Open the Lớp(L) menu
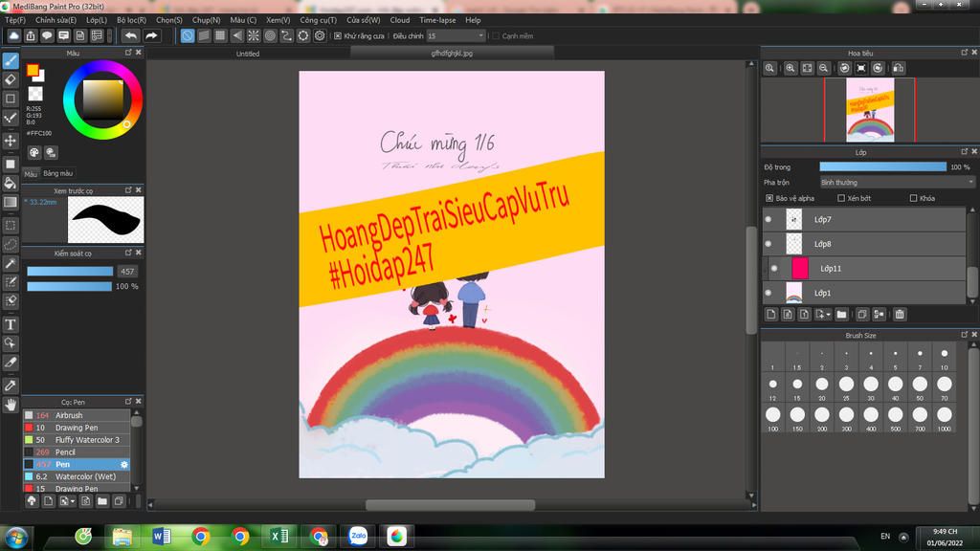Viewport: 980px width, 551px height. tap(97, 20)
